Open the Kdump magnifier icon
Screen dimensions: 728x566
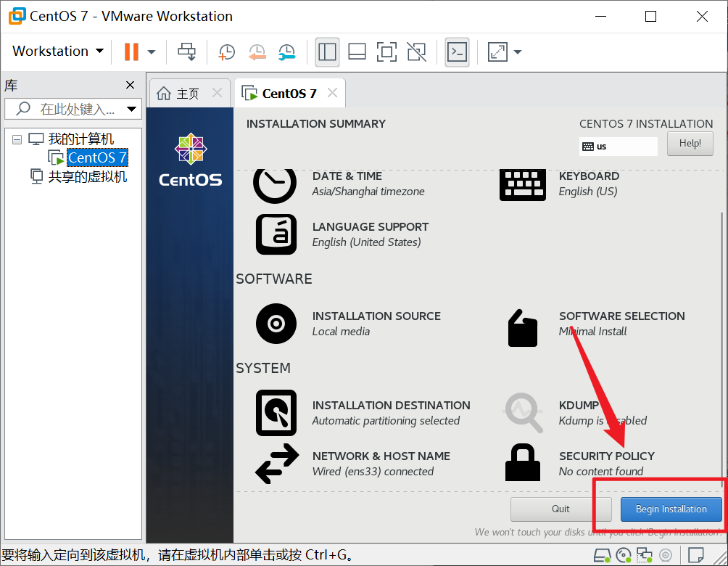[x=524, y=413]
